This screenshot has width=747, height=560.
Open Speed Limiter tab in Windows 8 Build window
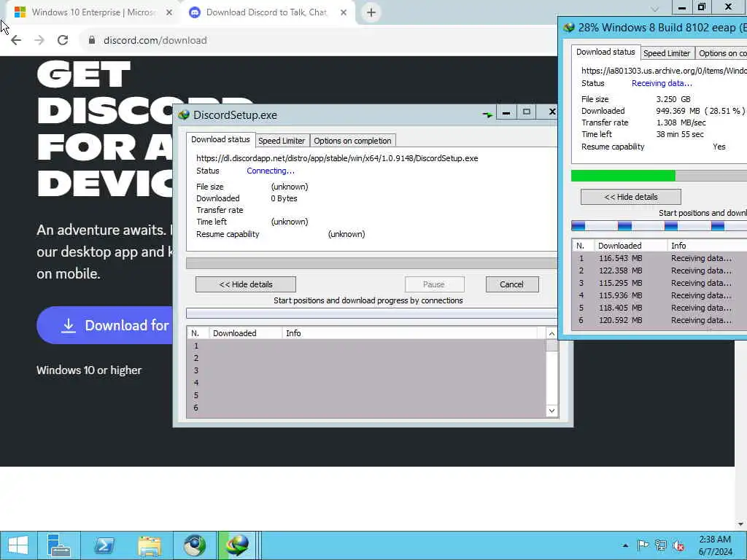667,53
